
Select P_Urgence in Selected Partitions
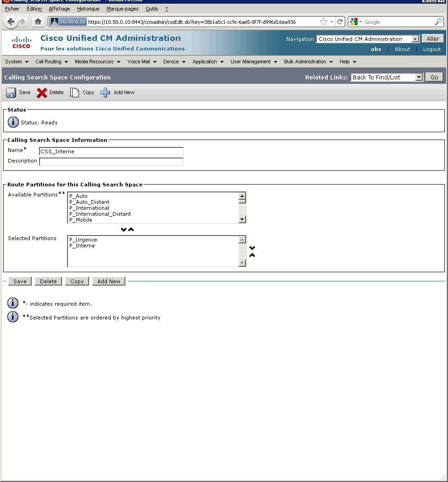(153, 240)
